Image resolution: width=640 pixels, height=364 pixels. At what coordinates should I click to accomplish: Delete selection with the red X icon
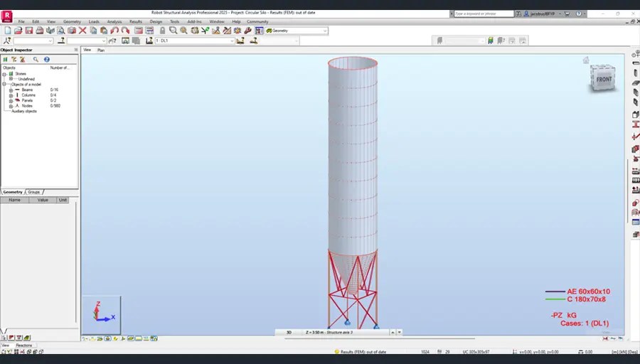pyautogui.click(x=82, y=31)
